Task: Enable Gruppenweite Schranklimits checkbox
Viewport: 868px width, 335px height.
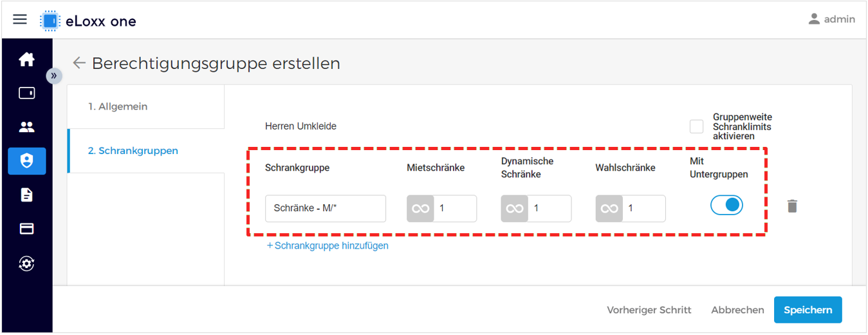Action: pyautogui.click(x=696, y=126)
